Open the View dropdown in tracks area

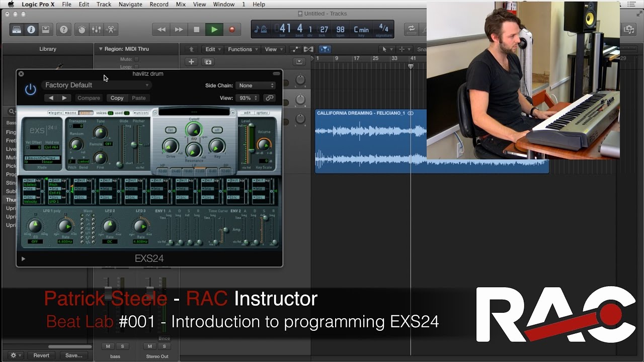[x=274, y=49]
